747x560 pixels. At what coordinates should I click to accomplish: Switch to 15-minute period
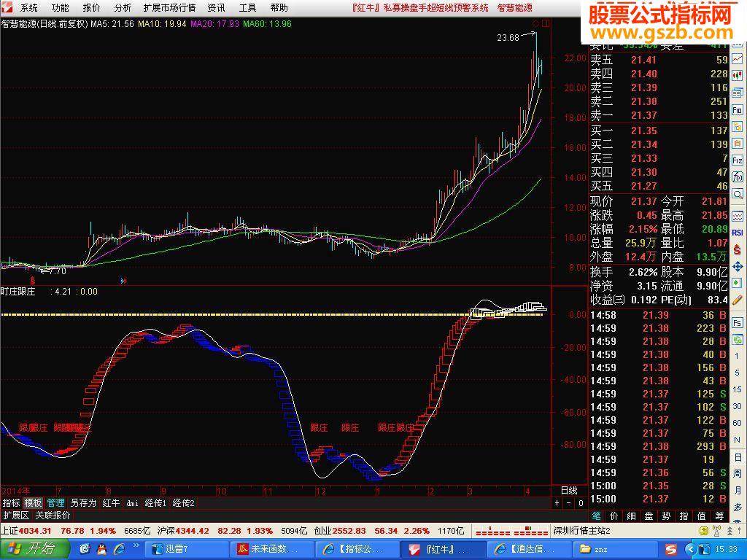(737, 389)
